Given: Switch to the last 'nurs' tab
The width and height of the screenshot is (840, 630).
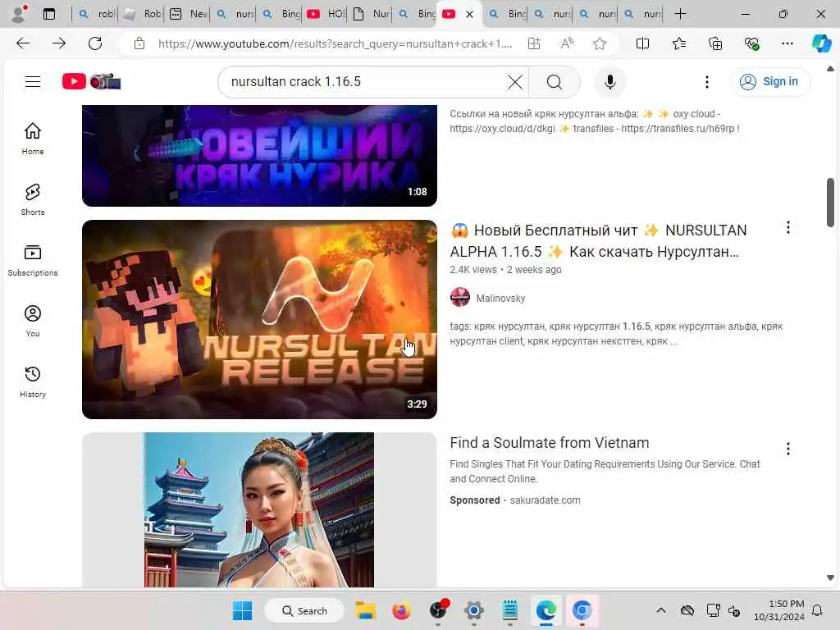Looking at the screenshot, I should 644,14.
